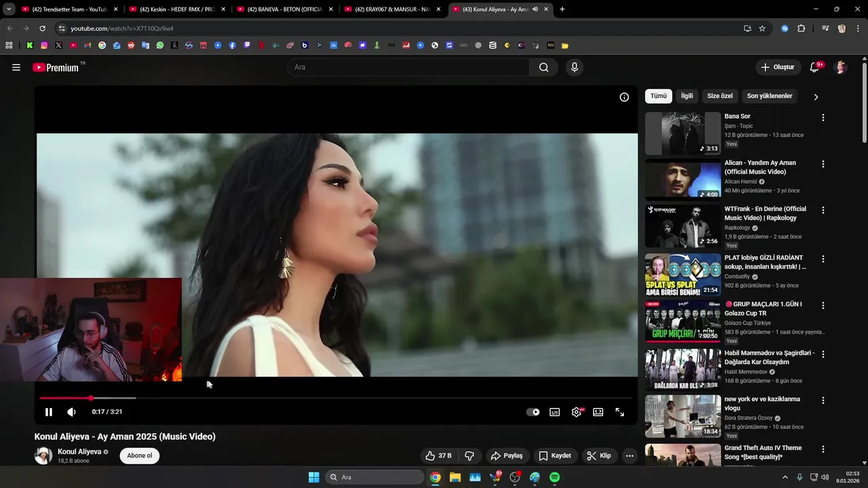Open WTFrank En Derine thumbnail
The width and height of the screenshot is (868, 488).
tap(683, 226)
